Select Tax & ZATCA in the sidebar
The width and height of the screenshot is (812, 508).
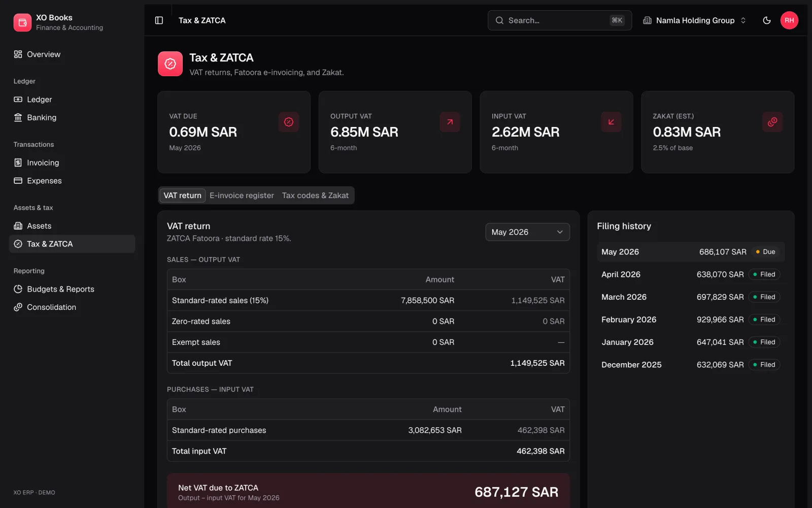[x=72, y=244]
